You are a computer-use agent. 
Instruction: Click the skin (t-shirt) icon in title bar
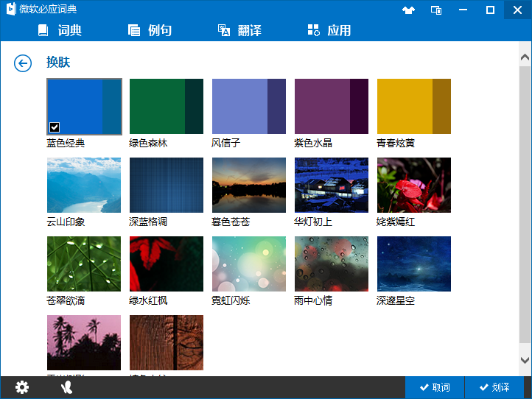click(x=408, y=10)
